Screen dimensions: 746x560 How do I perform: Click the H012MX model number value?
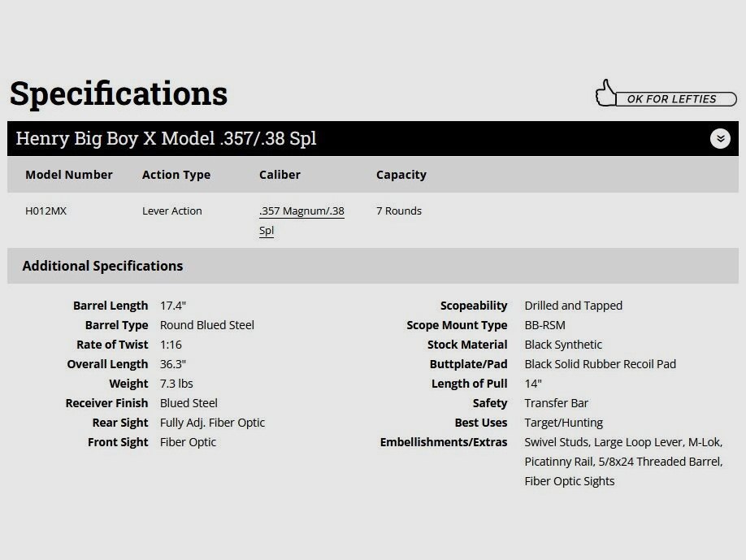[46, 211]
